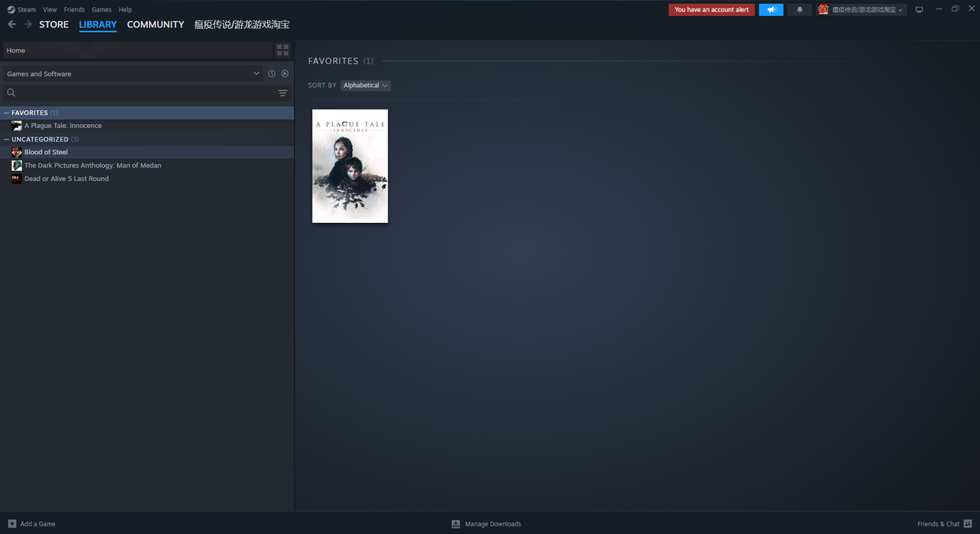980x534 pixels.
Task: Click the Friends & Chat icon
Action: [x=968, y=524]
